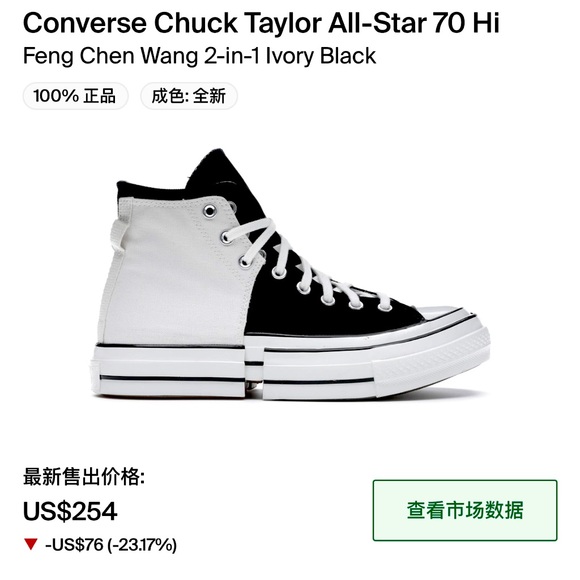580x580 pixels.
Task: Open the Converse Chuck Taylor All-Star 70 Hi title
Action: 261,23
